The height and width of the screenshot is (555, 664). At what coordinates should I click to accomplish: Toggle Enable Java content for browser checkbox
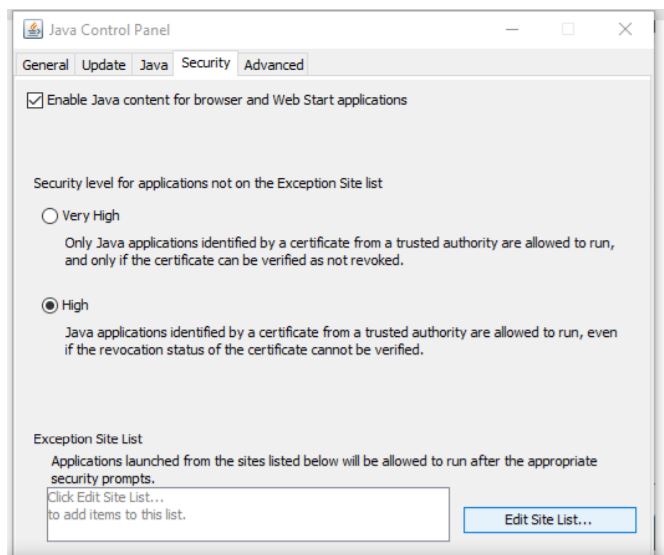[x=35, y=101]
